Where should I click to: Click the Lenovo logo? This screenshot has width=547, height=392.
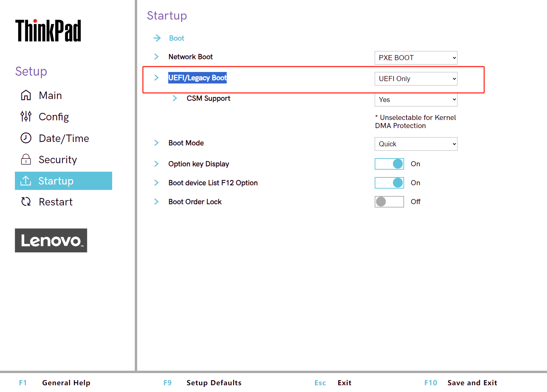click(x=51, y=240)
